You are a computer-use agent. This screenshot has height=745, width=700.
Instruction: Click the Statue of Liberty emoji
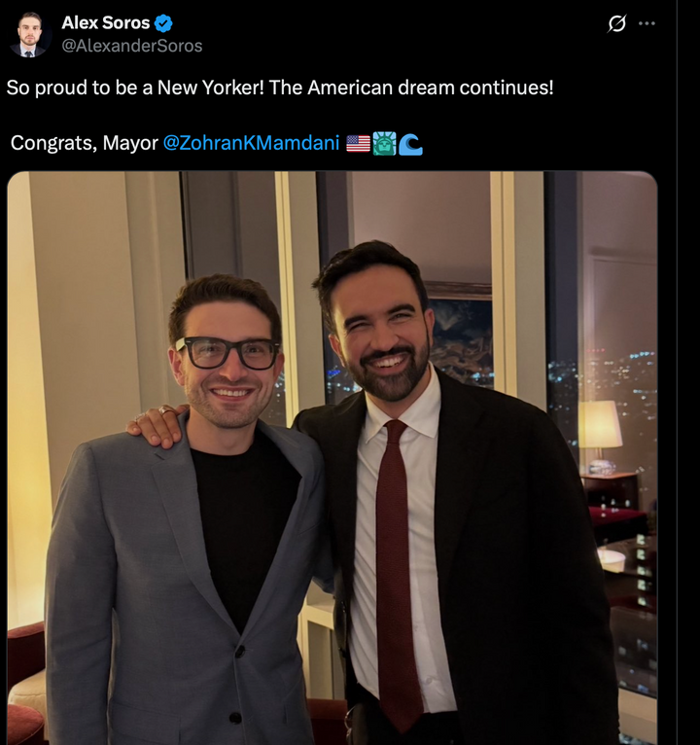[384, 144]
